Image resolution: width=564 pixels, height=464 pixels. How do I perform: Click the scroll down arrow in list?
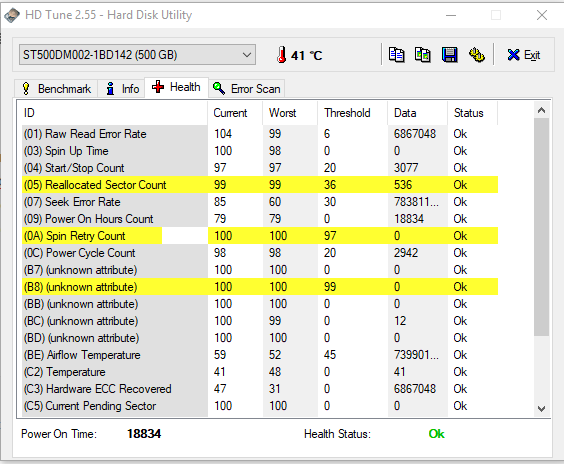[541, 409]
